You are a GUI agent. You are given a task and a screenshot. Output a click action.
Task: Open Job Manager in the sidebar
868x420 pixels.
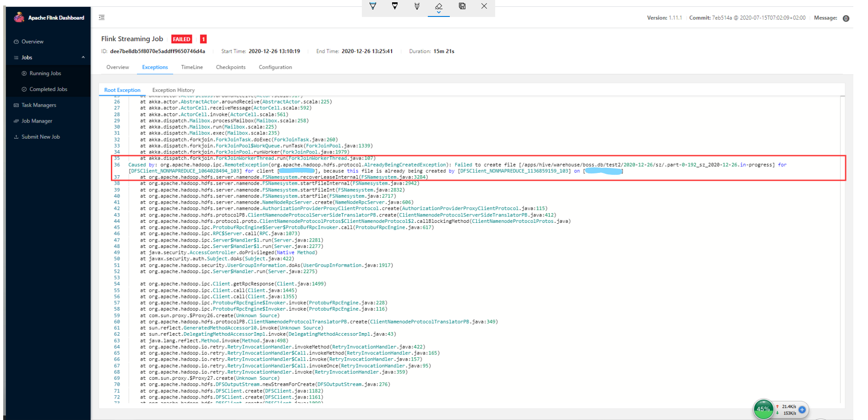click(x=37, y=121)
